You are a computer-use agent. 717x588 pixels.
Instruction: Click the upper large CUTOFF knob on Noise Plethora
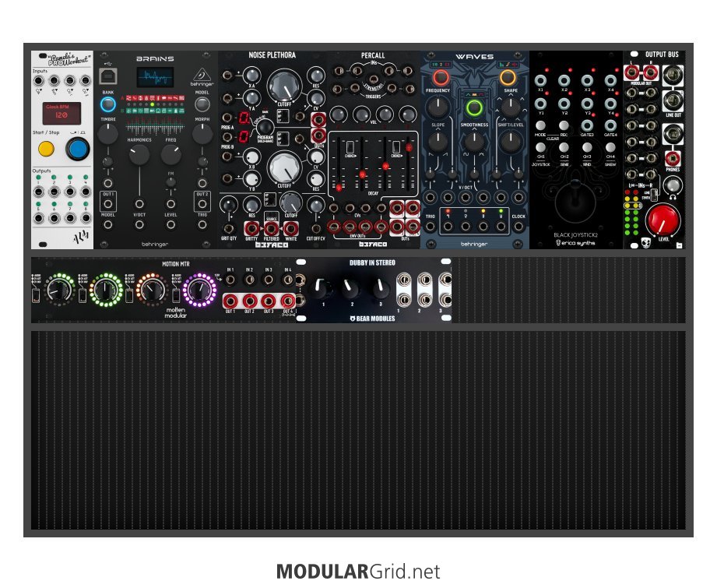tap(284, 86)
